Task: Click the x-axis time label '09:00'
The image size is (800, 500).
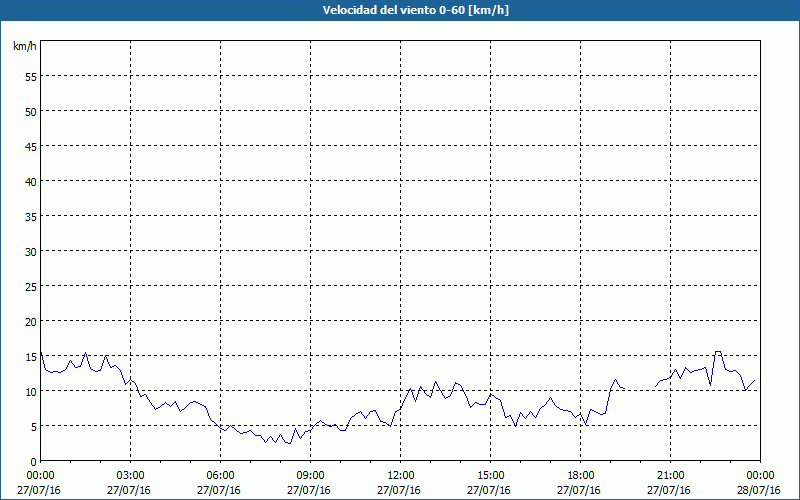Action: pyautogui.click(x=310, y=476)
